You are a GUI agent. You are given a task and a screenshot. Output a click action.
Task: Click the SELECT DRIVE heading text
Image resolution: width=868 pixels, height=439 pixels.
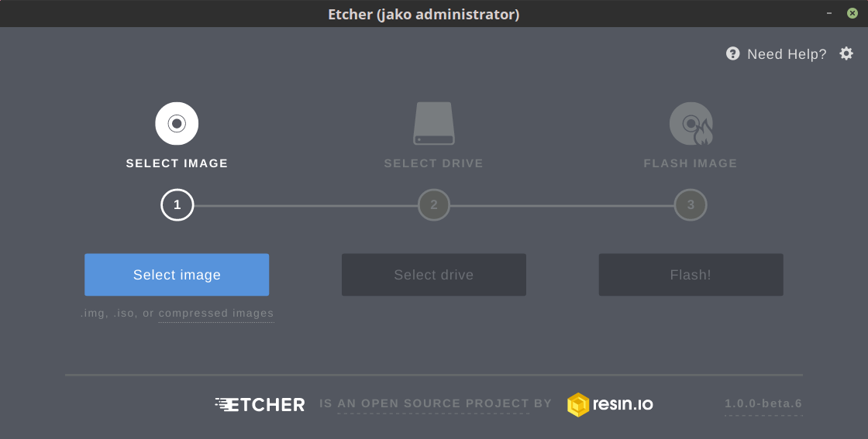[433, 163]
